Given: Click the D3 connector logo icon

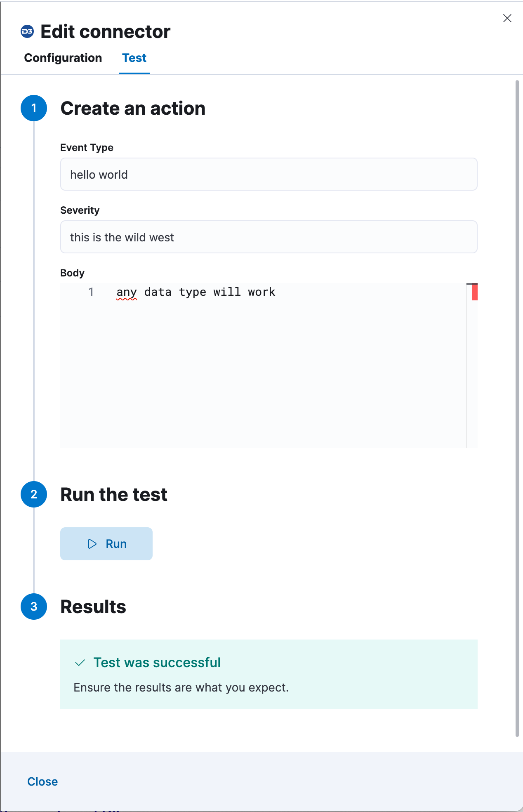Looking at the screenshot, I should pos(27,31).
